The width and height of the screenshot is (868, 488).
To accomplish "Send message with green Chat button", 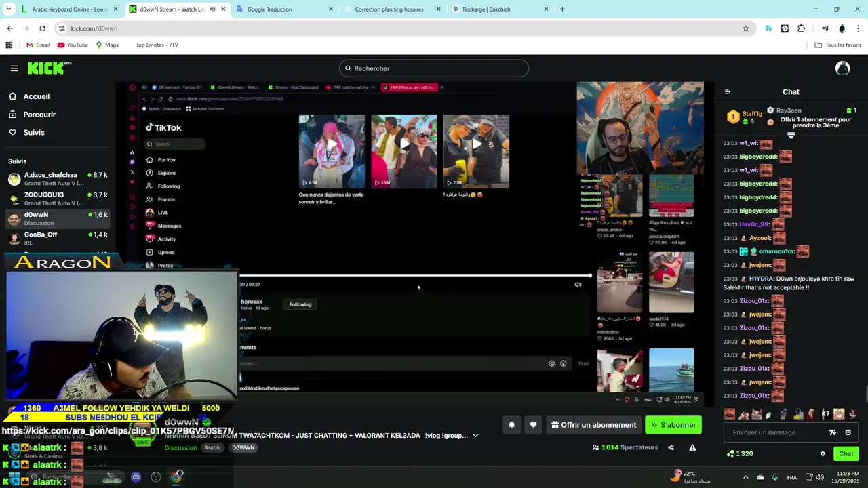I will [846, 453].
